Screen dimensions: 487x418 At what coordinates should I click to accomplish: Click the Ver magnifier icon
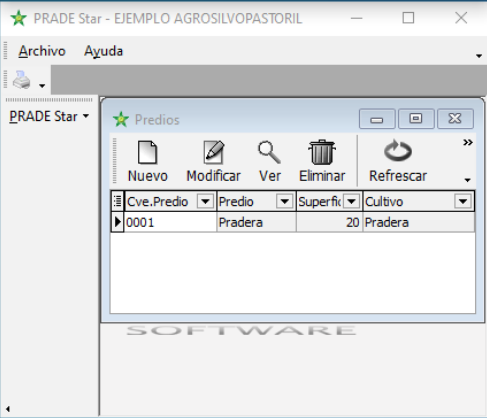[269, 152]
